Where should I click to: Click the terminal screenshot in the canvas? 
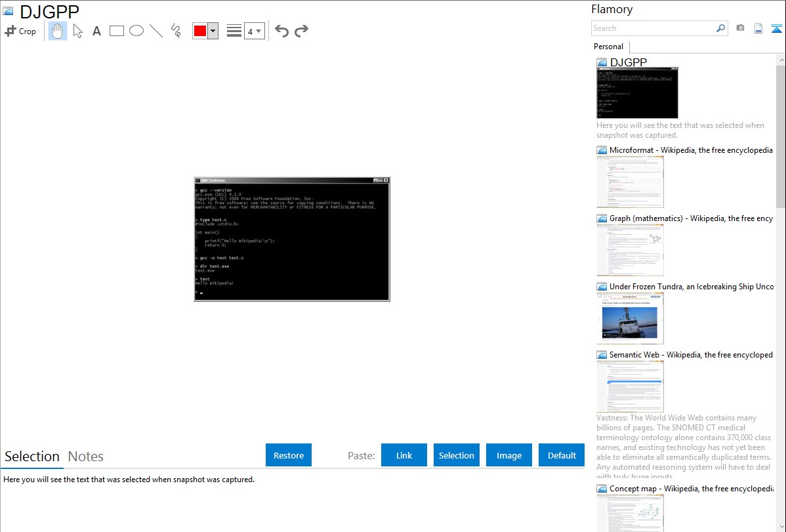[292, 239]
